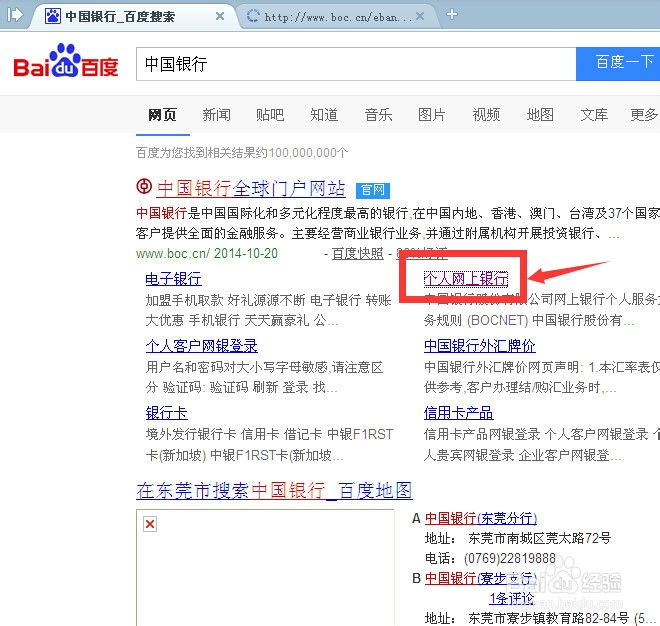660x626 pixels.
Task: Open a new browser tab with plus
Action: coord(452,14)
